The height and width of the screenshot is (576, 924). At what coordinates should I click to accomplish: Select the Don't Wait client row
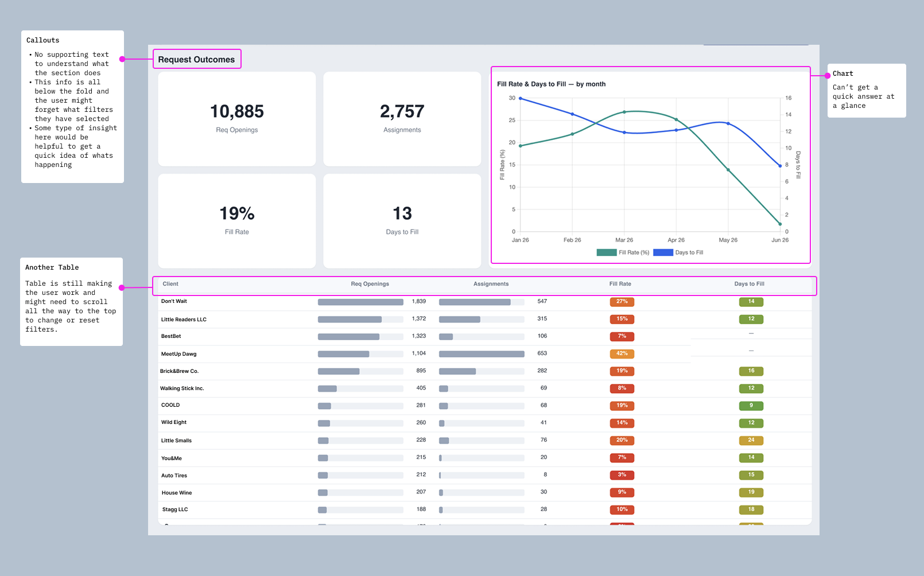(485, 302)
